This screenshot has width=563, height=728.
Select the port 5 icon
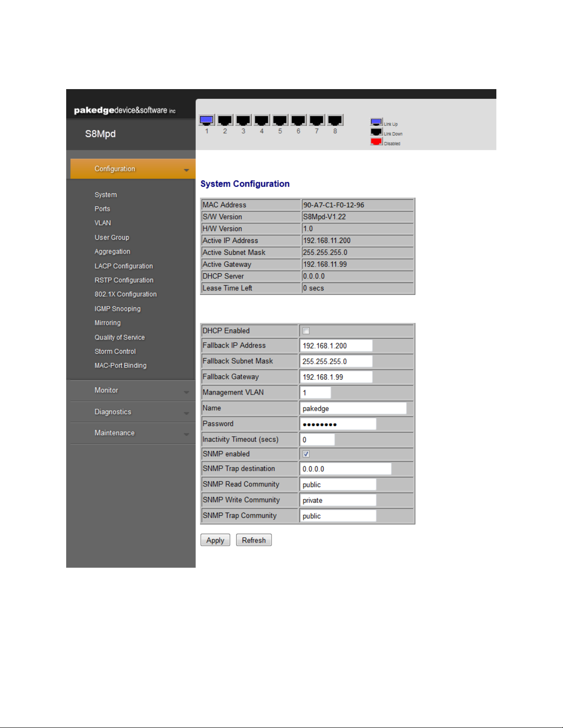(280, 120)
